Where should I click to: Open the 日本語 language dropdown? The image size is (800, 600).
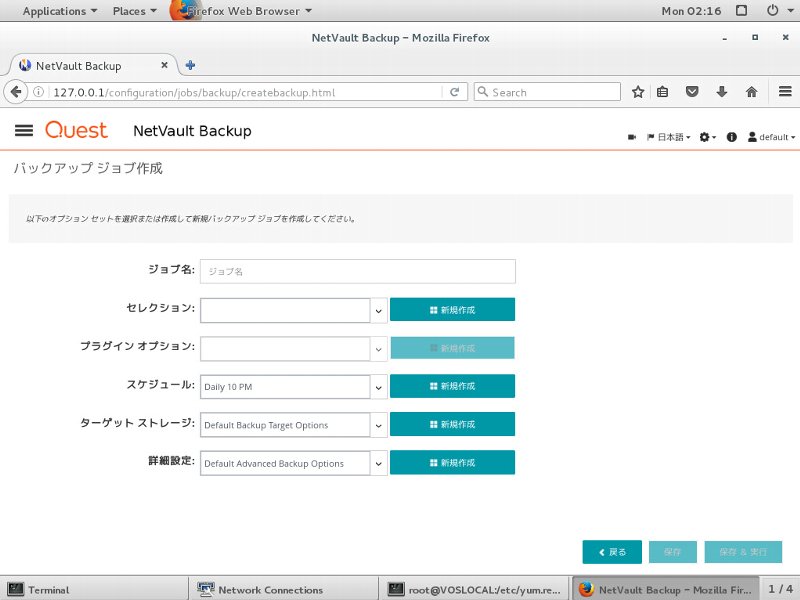(668, 137)
